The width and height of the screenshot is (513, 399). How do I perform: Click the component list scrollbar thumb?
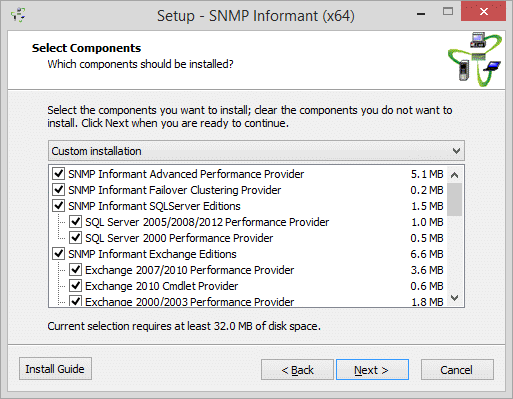[x=454, y=199]
